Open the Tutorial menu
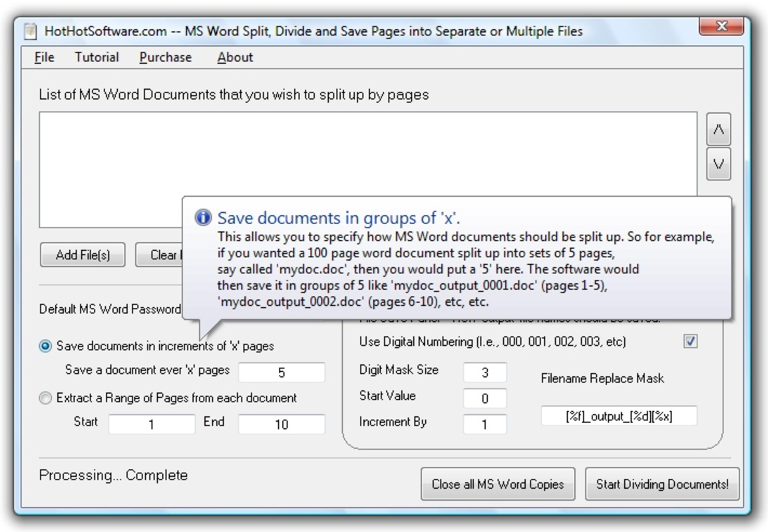 96,57
